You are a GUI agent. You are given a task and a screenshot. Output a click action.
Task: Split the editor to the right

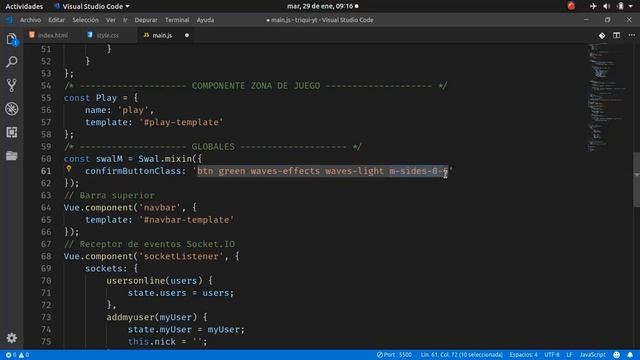pos(617,36)
